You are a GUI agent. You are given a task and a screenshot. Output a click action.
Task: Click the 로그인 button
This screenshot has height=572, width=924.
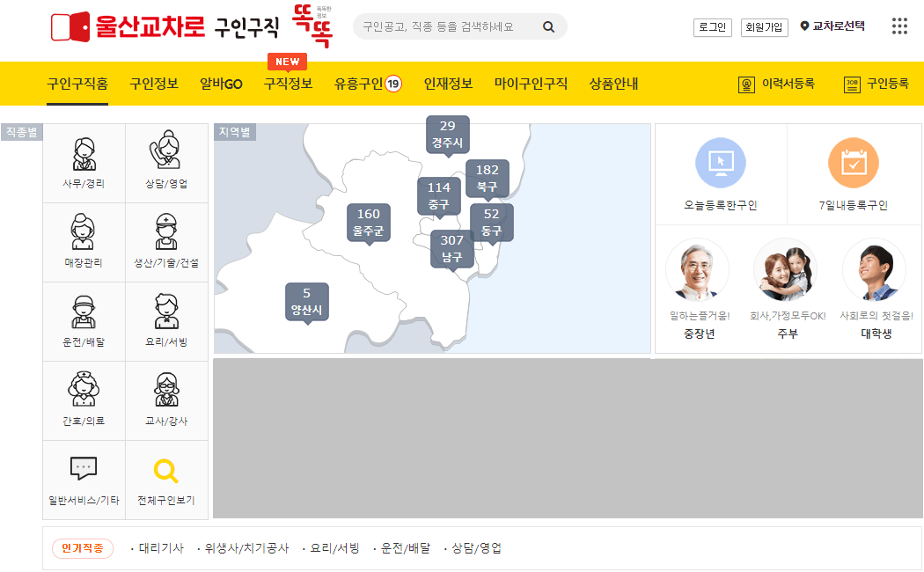[712, 27]
